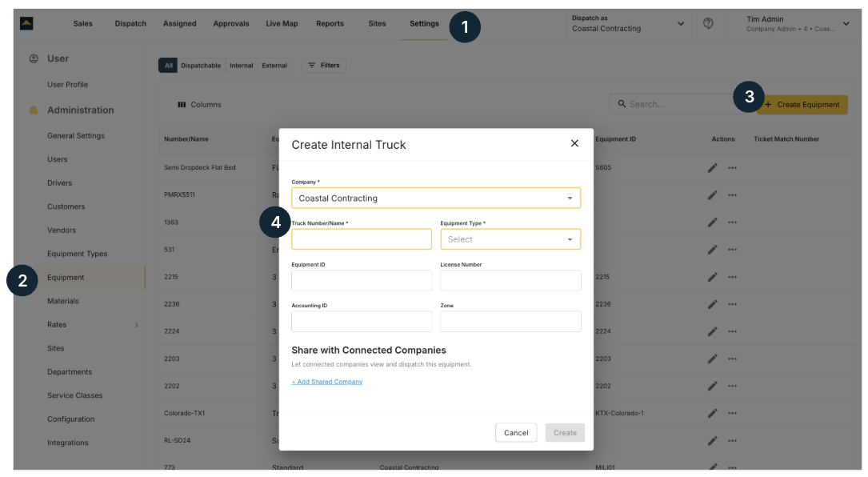The height and width of the screenshot is (477, 868).
Task: Open Equipment Types in sidebar
Action: pyautogui.click(x=78, y=254)
